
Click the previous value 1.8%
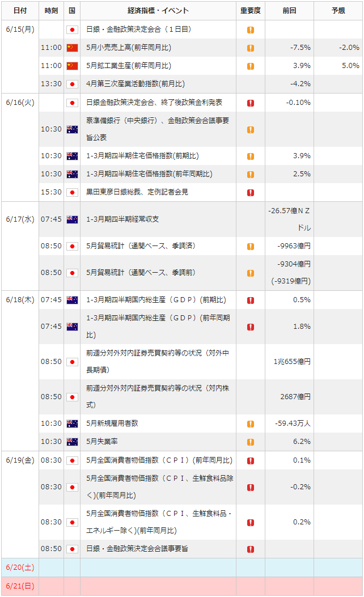point(302,327)
